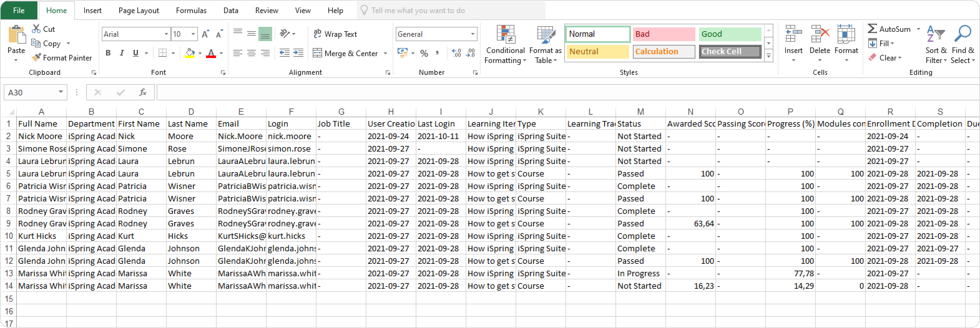The width and height of the screenshot is (980, 328).
Task: Open the font name dropdown showing Arial
Action: coord(166,34)
